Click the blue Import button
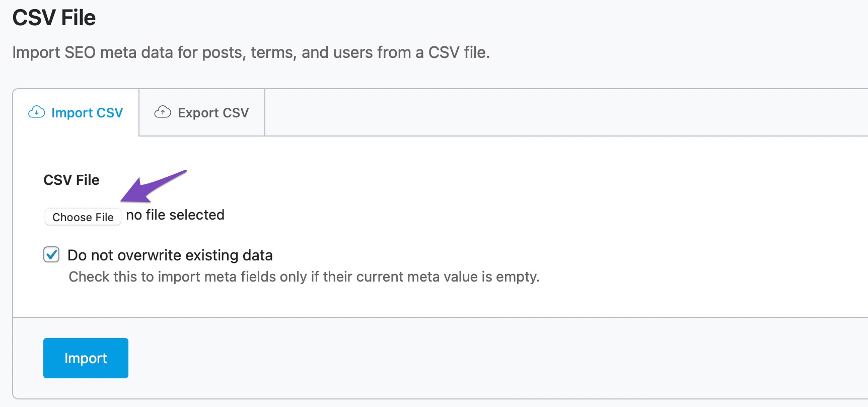This screenshot has height=407, width=868. coord(86,358)
